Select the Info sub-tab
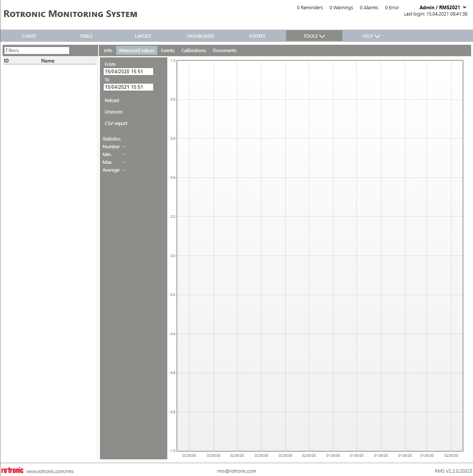This screenshot has height=476, width=473. point(108,51)
